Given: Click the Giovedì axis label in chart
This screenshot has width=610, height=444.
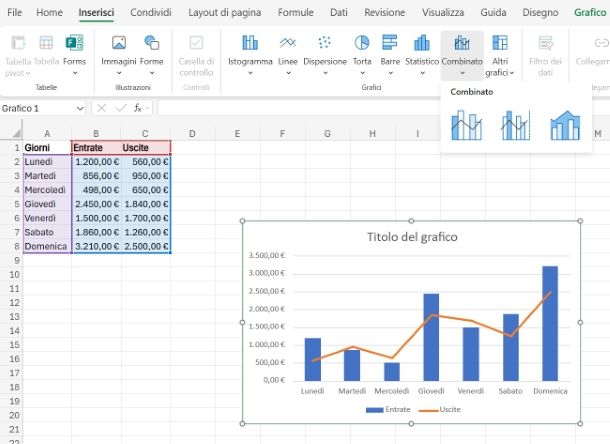Looking at the screenshot, I should click(431, 391).
